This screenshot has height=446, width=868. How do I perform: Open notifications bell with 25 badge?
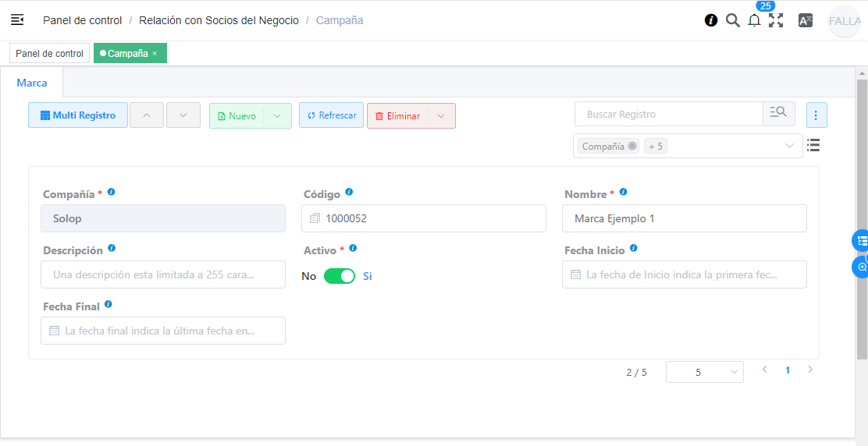tap(754, 21)
